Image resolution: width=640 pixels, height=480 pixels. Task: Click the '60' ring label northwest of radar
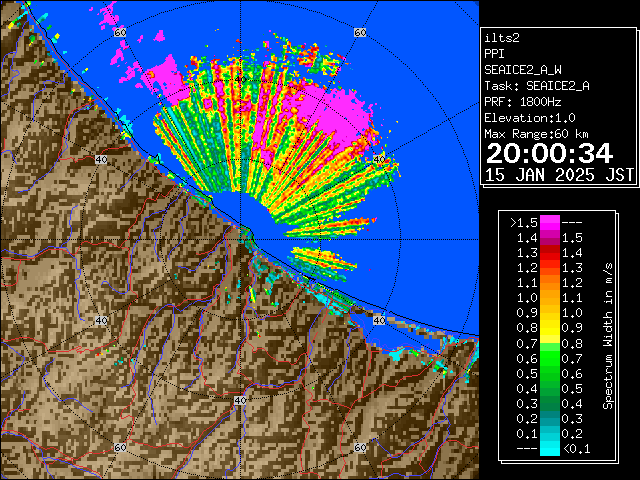(120, 33)
